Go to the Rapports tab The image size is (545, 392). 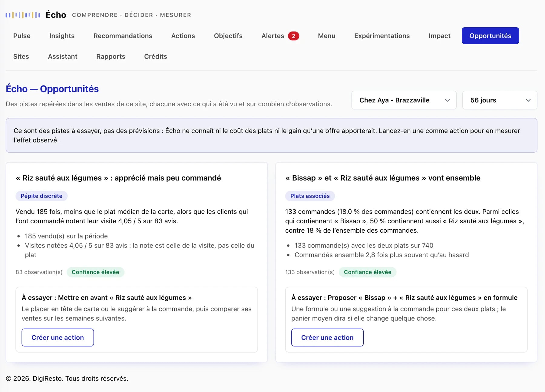(111, 56)
